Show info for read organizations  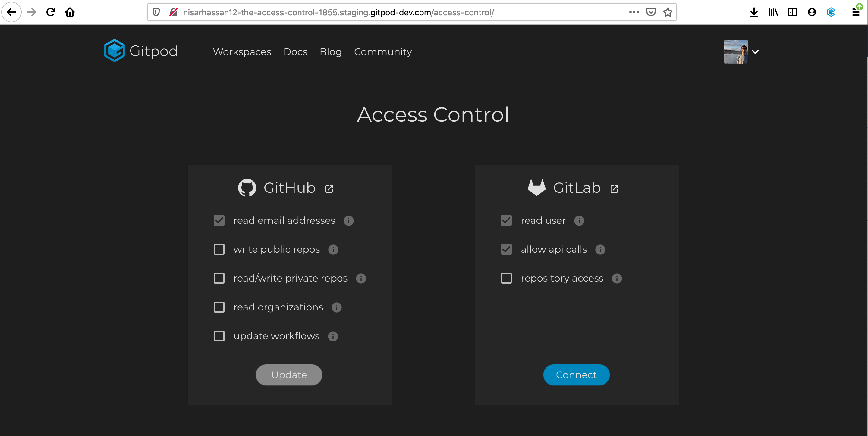336,307
